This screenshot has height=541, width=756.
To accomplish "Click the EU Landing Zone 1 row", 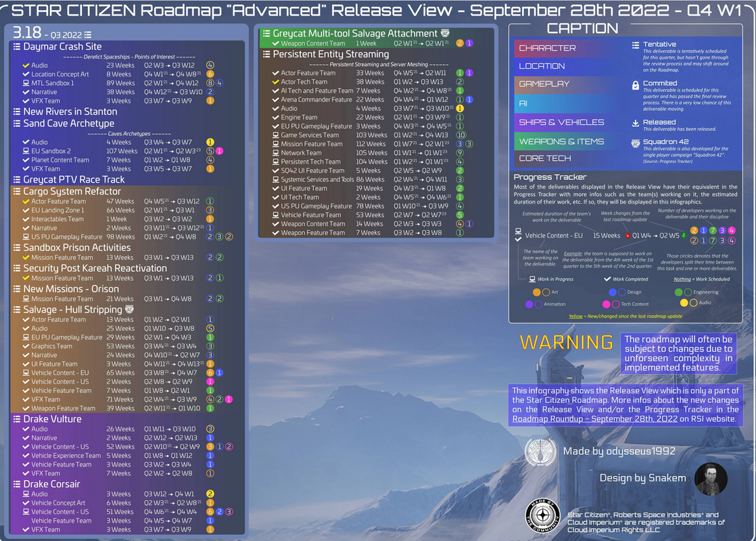I will click(118, 210).
